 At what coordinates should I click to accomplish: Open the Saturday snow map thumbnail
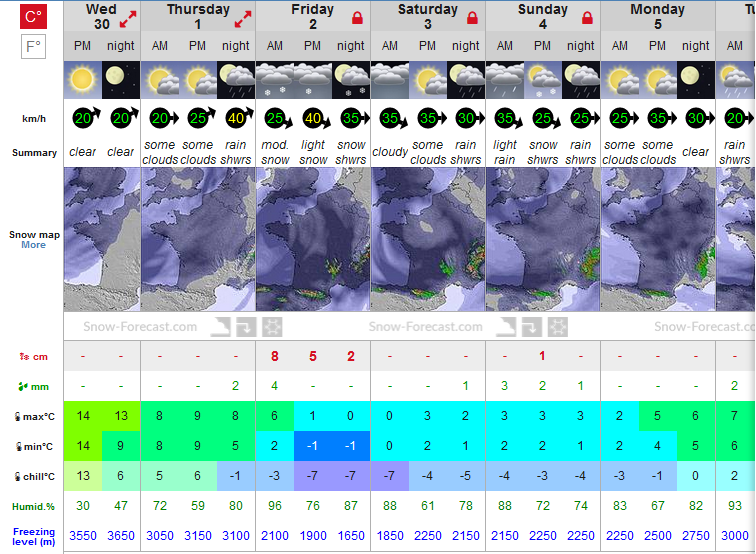[428, 239]
